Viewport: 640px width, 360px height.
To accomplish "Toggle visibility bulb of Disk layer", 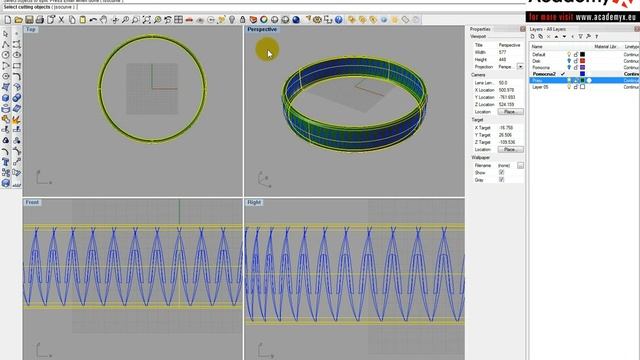I will [x=569, y=61].
